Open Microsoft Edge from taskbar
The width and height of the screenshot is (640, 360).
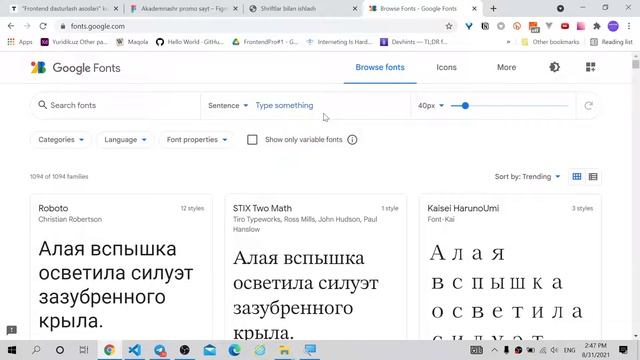234,350
